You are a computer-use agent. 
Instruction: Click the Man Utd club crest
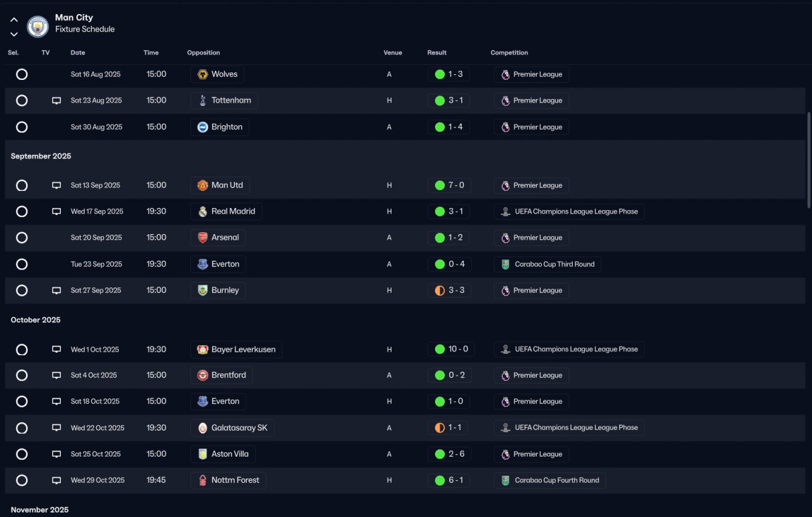click(x=203, y=185)
